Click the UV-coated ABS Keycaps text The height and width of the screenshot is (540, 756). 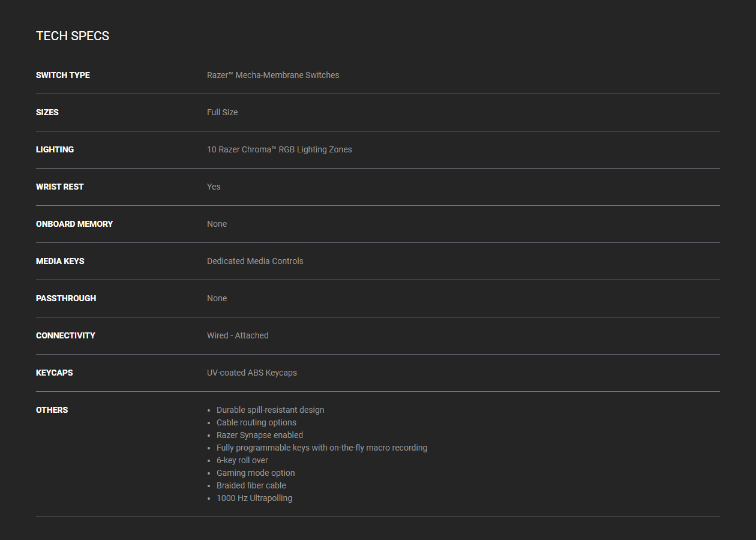pyautogui.click(x=252, y=373)
